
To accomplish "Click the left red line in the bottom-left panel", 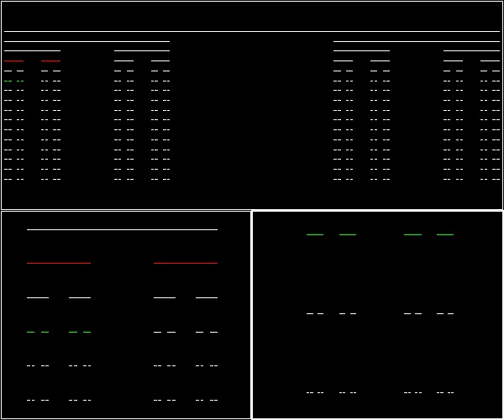I will [x=59, y=263].
